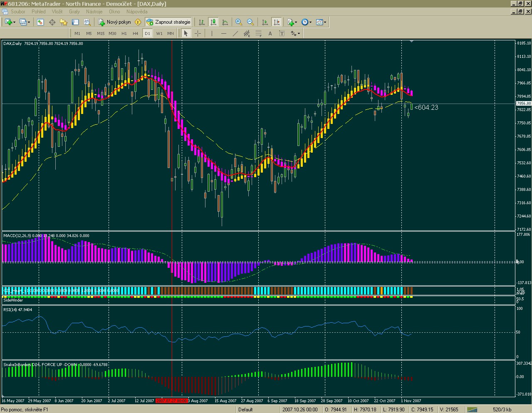The width and height of the screenshot is (532, 413).
Task: Click the Nový pokyn button
Action: (x=115, y=22)
